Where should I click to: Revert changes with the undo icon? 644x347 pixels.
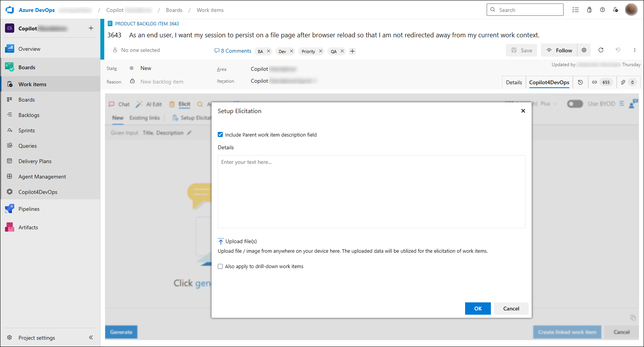coord(618,50)
